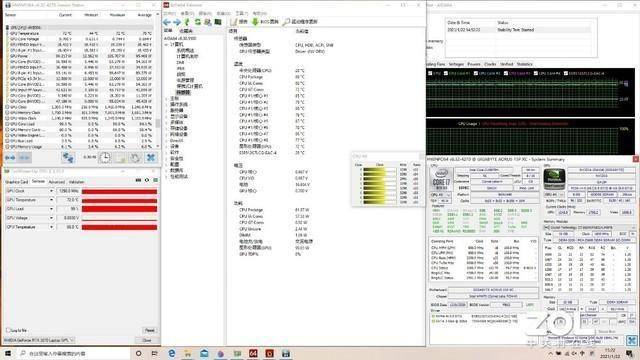
Task: Click the GPU Temperature red graph bar
Action: [x=119, y=200]
